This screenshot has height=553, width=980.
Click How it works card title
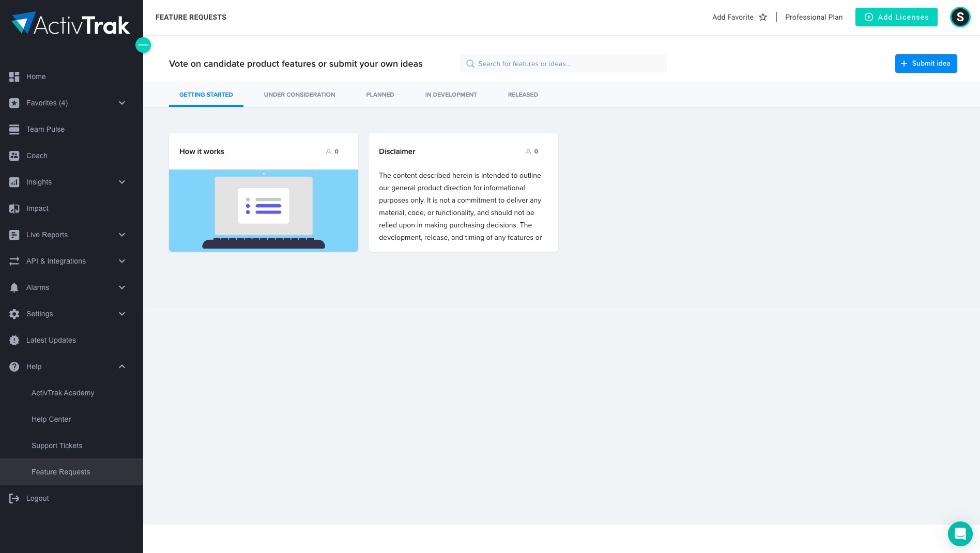pos(202,151)
